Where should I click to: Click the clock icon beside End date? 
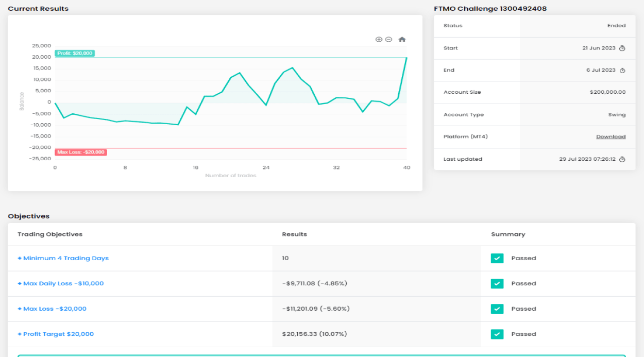[x=622, y=71]
